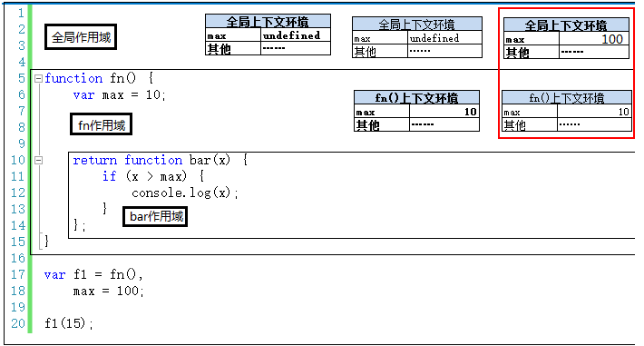The image size is (644, 346).
Task: Select line number 10 in gutter
Action: coord(18,160)
